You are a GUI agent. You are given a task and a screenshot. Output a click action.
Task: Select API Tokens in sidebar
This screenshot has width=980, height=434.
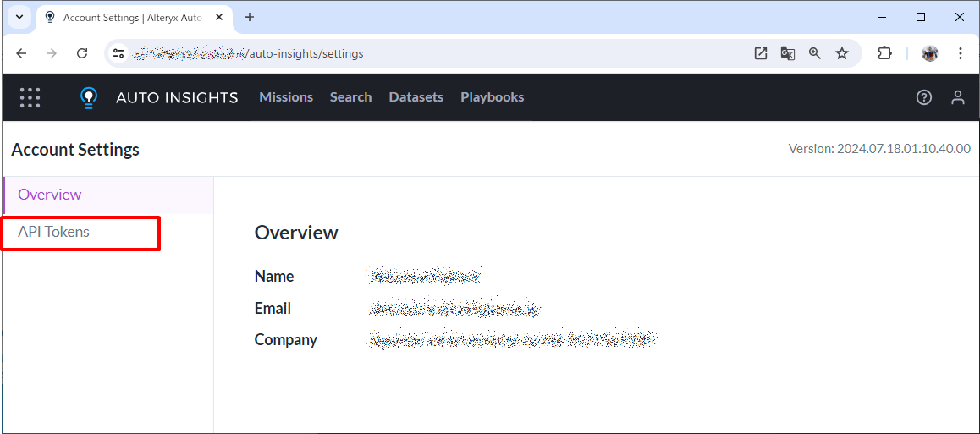(54, 232)
